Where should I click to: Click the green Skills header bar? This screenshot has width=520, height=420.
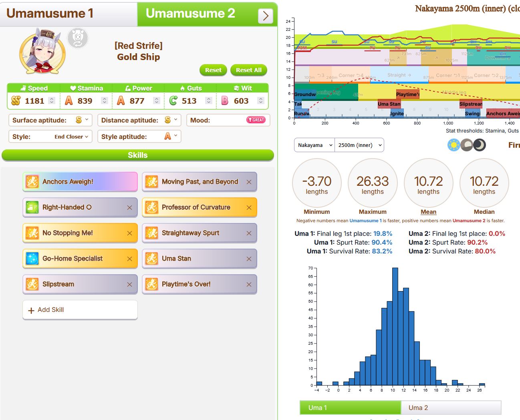click(x=138, y=155)
